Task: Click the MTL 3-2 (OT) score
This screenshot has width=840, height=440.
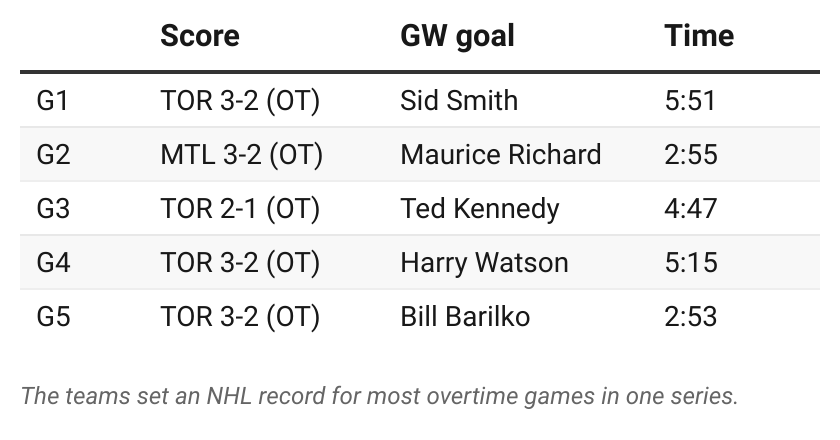Action: (242, 155)
